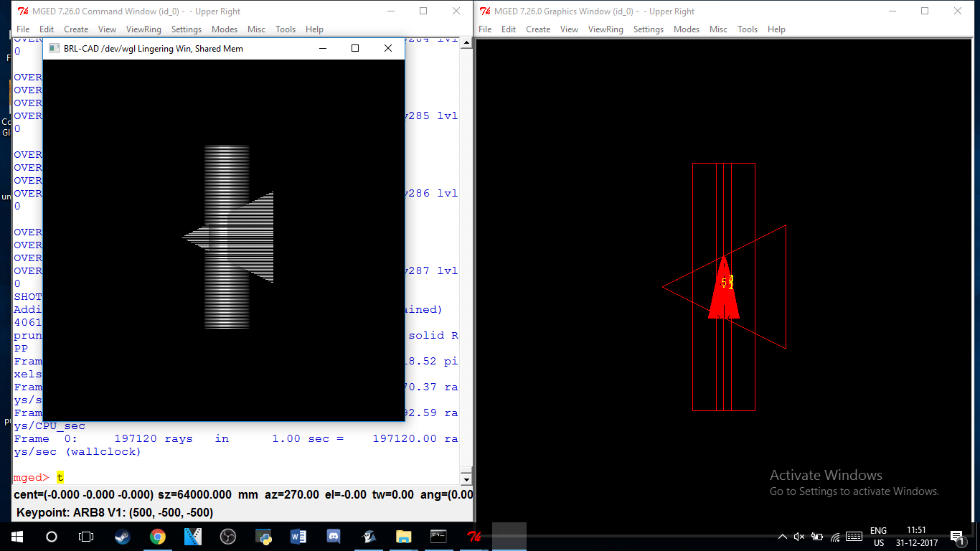
Task: Click the battery tray icon
Action: pos(817,537)
